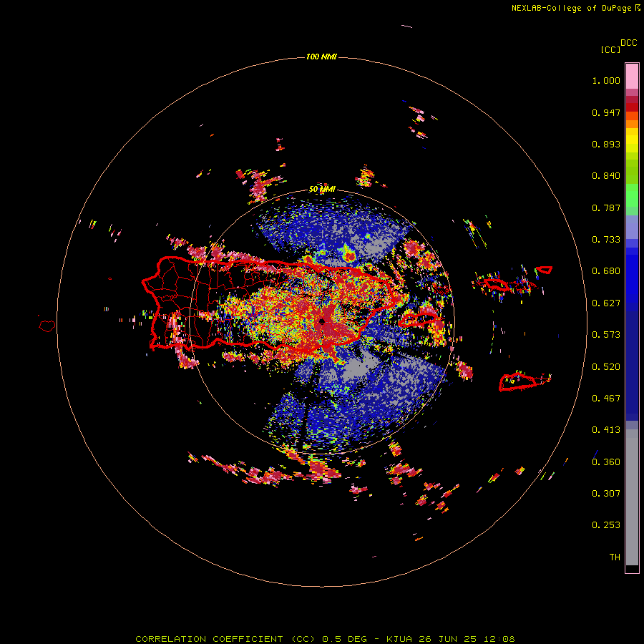Click the 0.520 scale value
Image resolution: width=644 pixels, height=644 pixels.
pyautogui.click(x=606, y=367)
